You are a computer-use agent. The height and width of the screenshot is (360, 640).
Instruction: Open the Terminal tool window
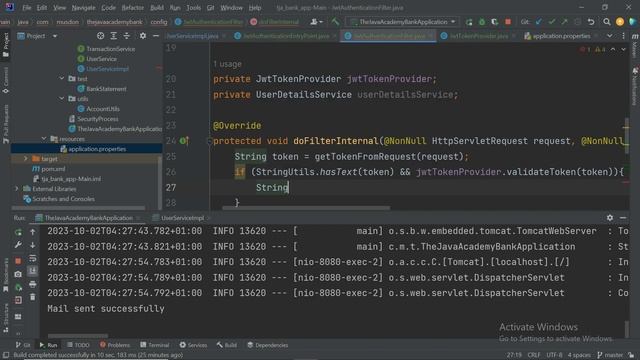tap(155, 345)
